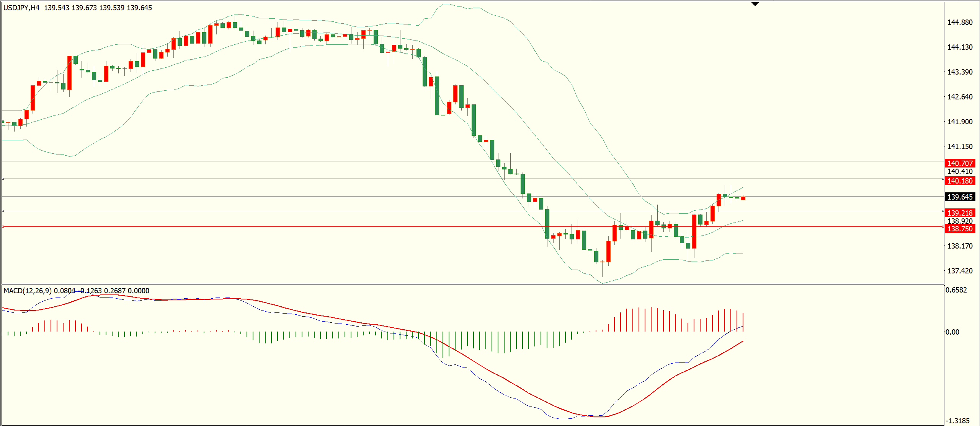The height and width of the screenshot is (426, 980).
Task: Click the 143.390 price scale value
Action: 960,72
